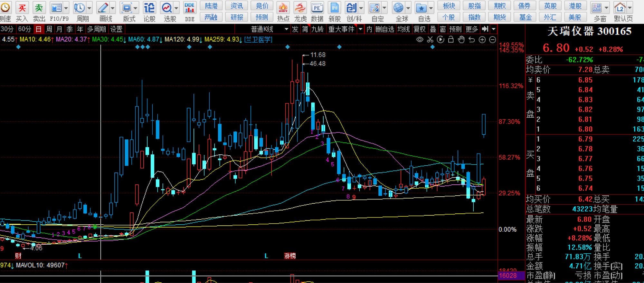
Task: Switch to the 60分 period tab
Action: [x=24, y=29]
